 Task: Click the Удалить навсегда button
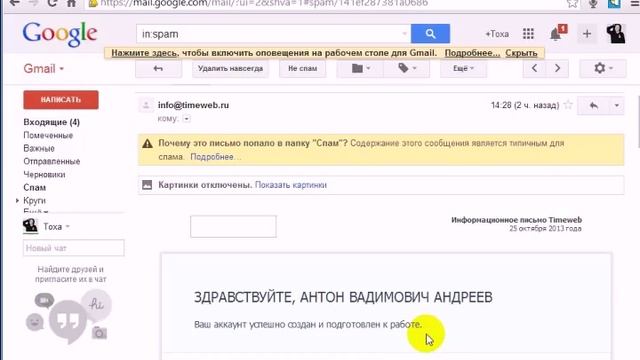[x=230, y=69]
